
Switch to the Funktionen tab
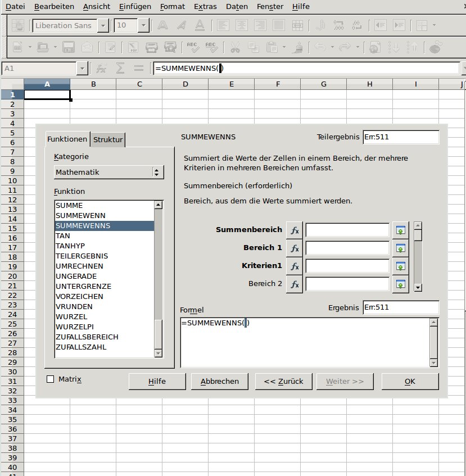(67, 139)
